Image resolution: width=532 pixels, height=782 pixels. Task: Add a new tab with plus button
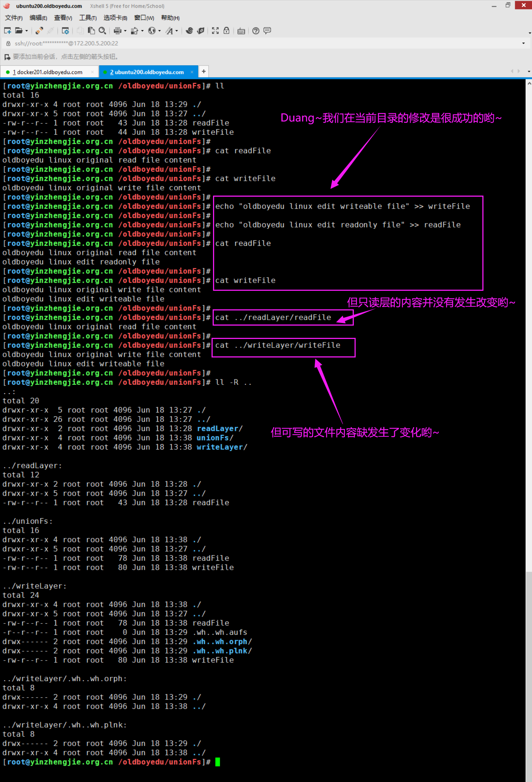click(x=203, y=71)
